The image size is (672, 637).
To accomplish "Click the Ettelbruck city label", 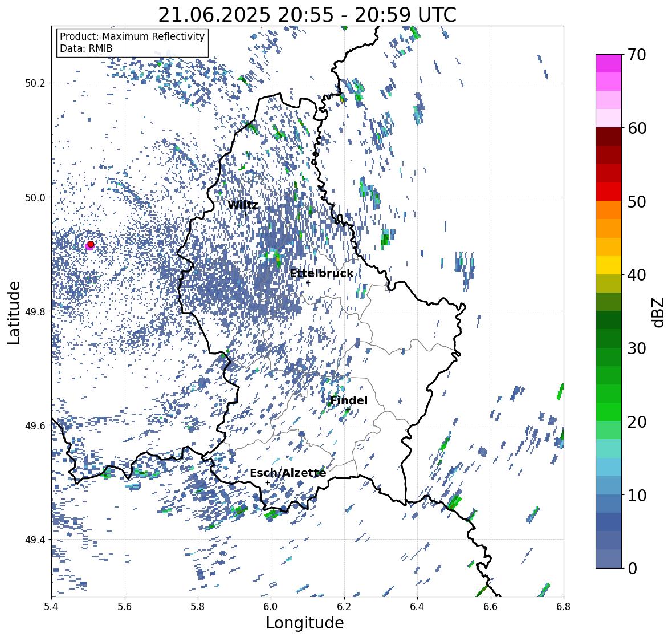I will pyautogui.click(x=321, y=273).
